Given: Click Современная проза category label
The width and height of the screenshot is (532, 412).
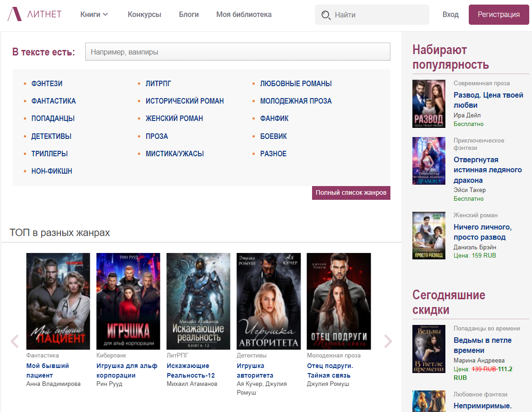Looking at the screenshot, I should [482, 83].
